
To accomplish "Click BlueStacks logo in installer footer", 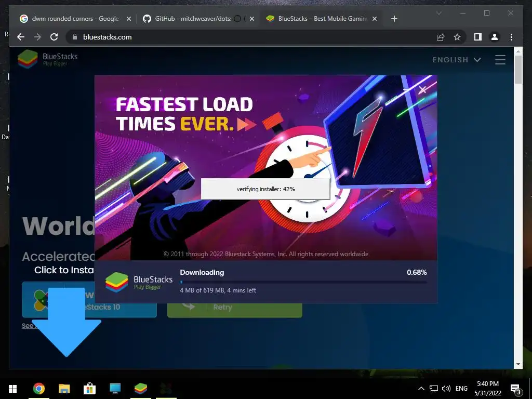I will 139,282.
